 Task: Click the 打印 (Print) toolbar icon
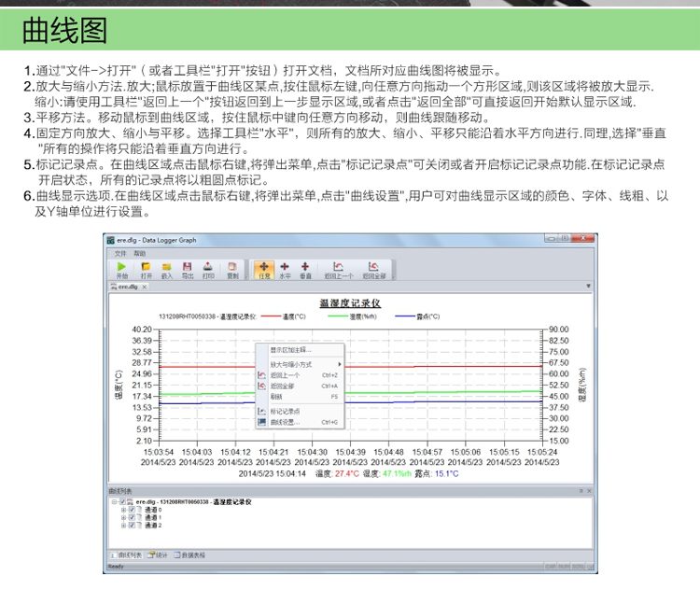pos(208,267)
